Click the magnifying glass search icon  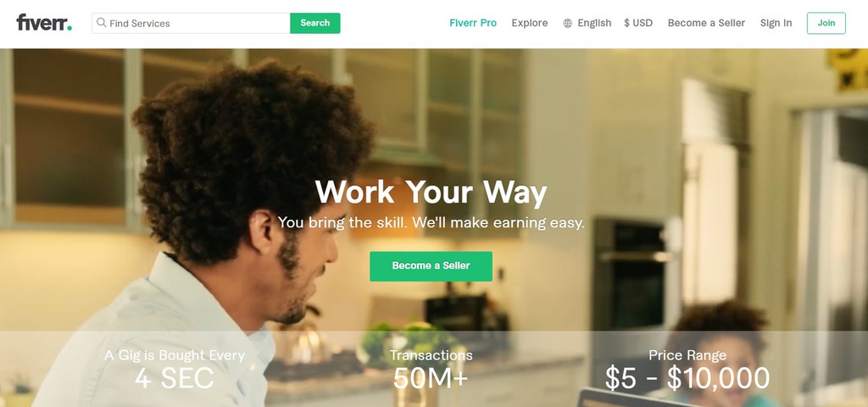(x=102, y=23)
